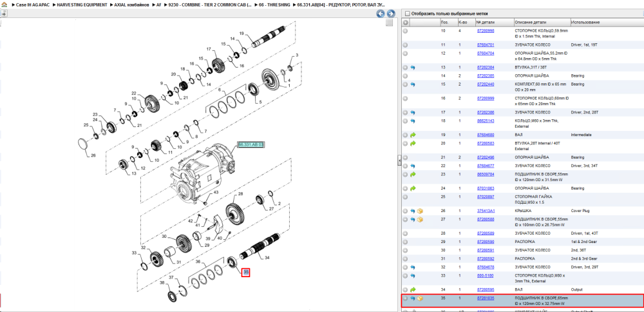Add position 10 with its plus icon
644x312 pixels.
tap(405, 31)
